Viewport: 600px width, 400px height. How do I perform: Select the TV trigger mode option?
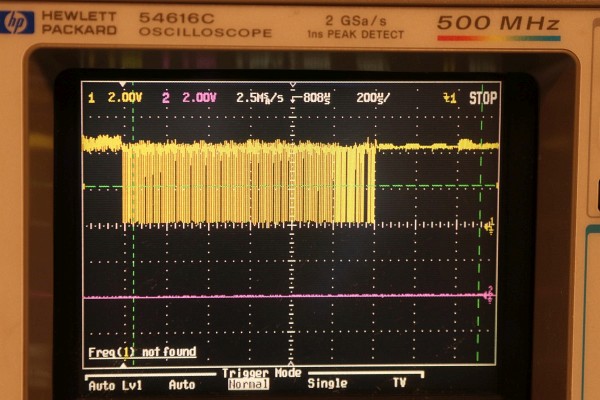click(x=399, y=383)
